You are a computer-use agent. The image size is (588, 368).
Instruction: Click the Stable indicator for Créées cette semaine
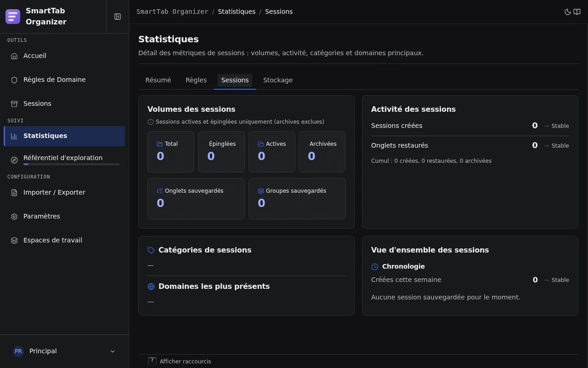[x=557, y=280]
